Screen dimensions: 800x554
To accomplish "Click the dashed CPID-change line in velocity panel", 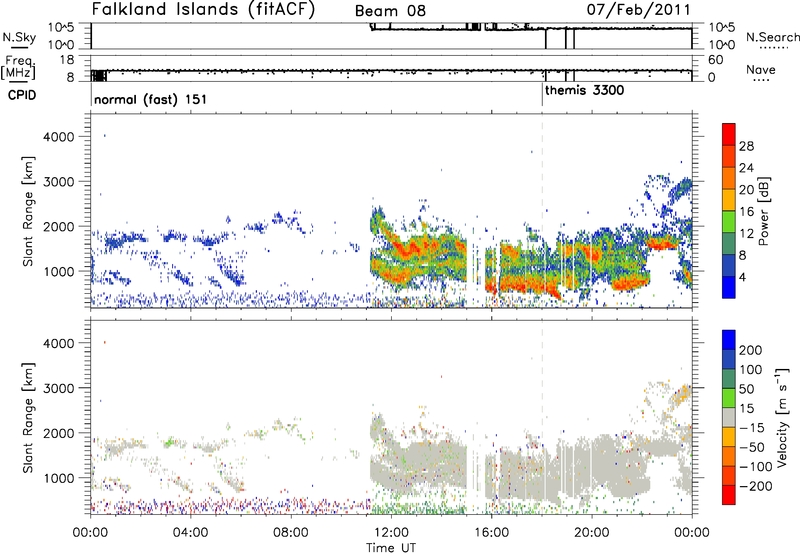I will [542, 416].
